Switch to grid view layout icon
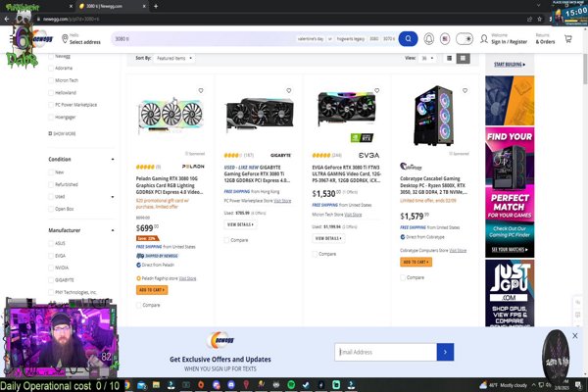This screenshot has height=392, width=588. [x=463, y=58]
